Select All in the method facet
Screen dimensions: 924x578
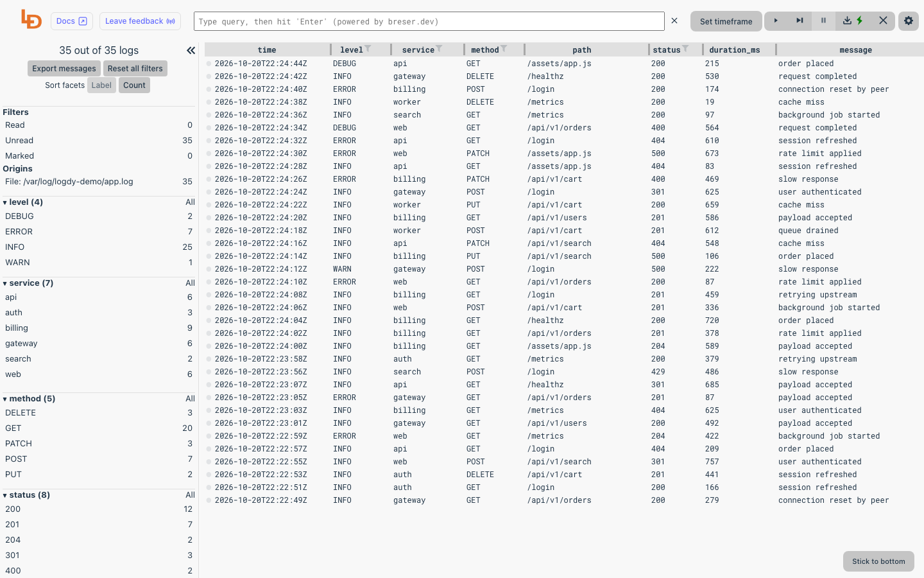(190, 399)
